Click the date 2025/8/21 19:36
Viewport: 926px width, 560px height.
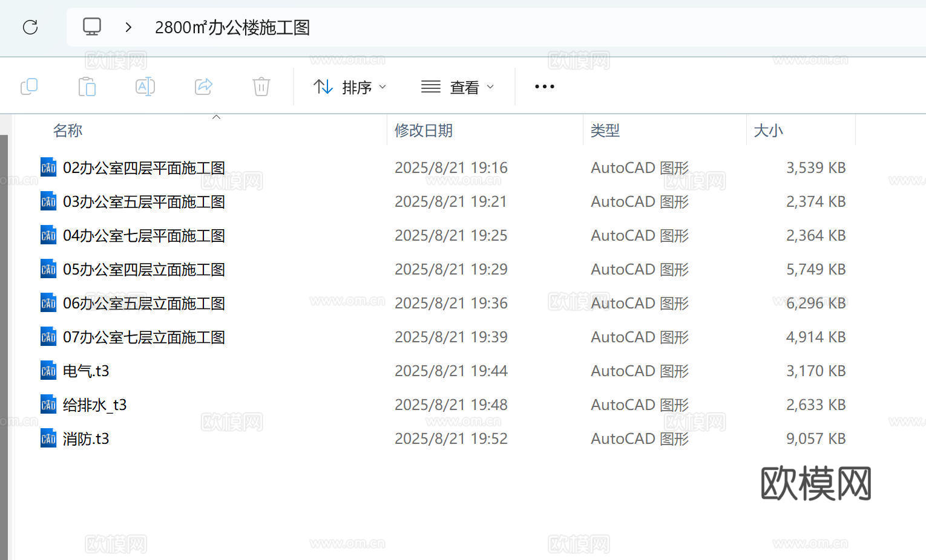(451, 303)
